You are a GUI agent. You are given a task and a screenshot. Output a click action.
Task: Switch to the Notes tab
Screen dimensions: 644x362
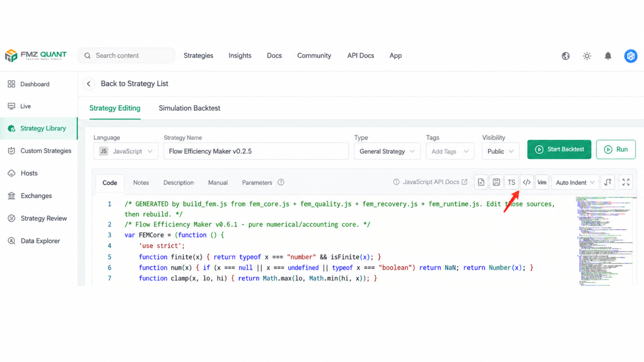click(141, 183)
